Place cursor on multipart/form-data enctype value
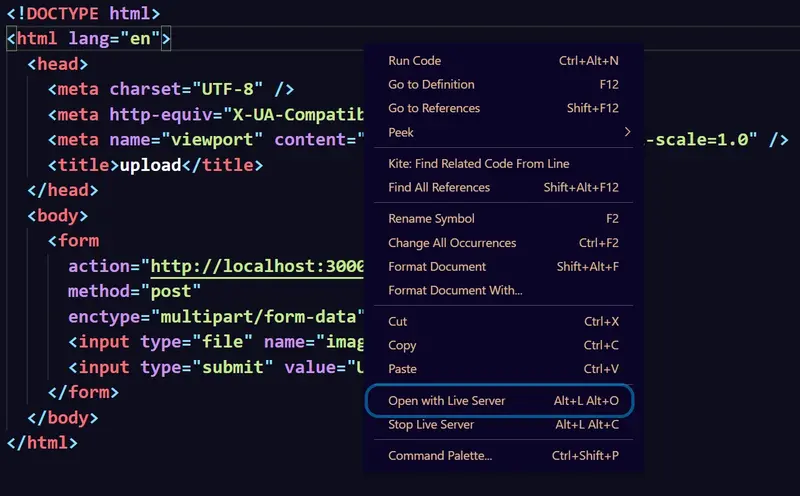This screenshot has width=800, height=496. pyautogui.click(x=258, y=317)
